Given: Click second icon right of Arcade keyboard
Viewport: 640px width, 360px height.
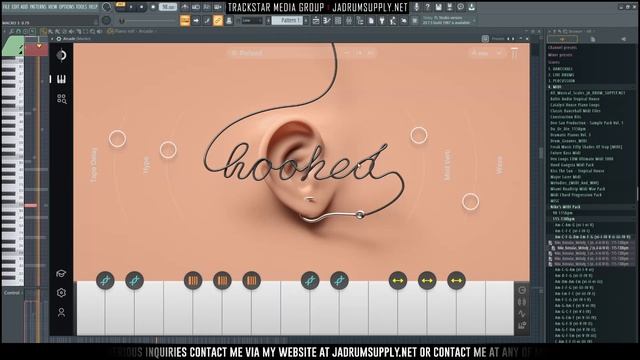Looking at the screenshot, I should pos(522,302).
